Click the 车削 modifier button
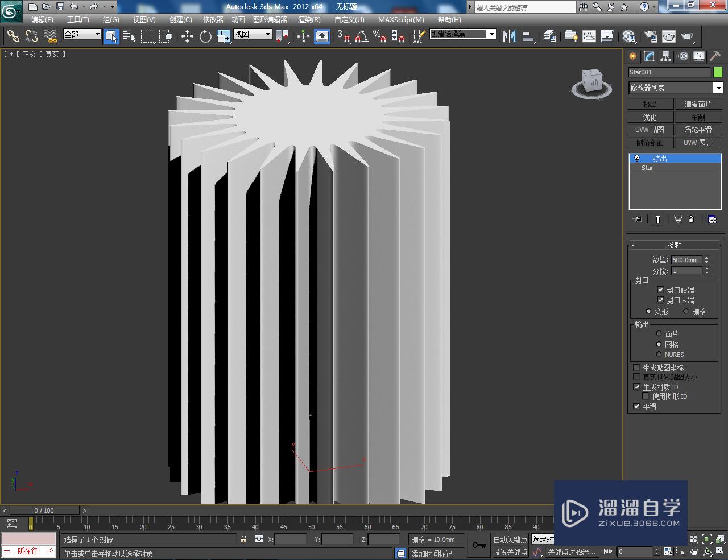This screenshot has height=560, width=728. (698, 117)
